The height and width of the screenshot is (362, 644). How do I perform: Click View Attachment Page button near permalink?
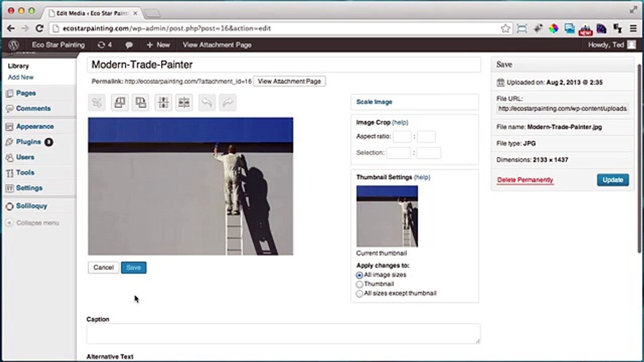click(x=289, y=81)
